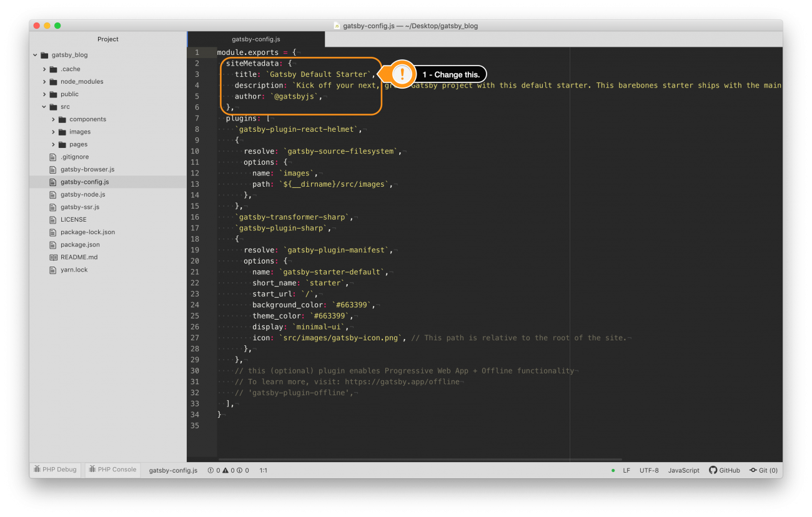
Task: Click the public folder icon
Action: (54, 94)
